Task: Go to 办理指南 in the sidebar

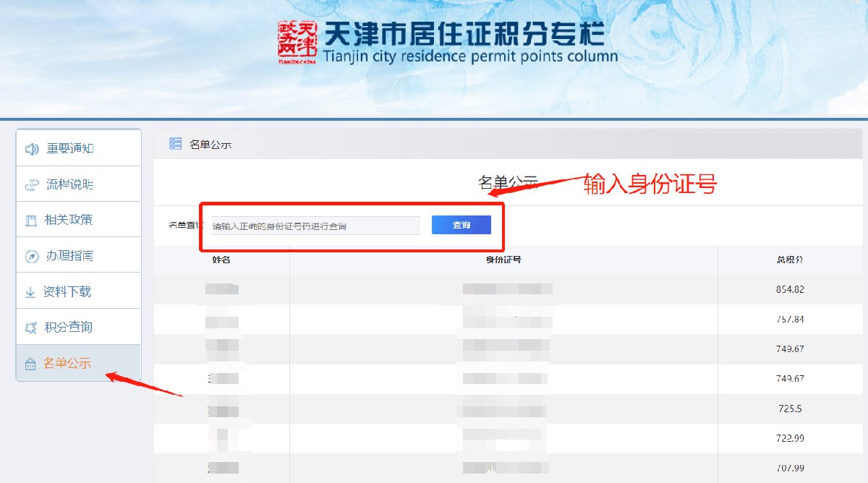Action: pyautogui.click(x=79, y=255)
